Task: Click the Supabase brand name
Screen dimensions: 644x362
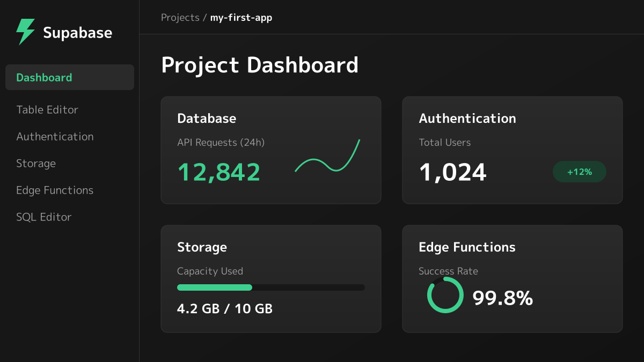Action: click(x=78, y=33)
